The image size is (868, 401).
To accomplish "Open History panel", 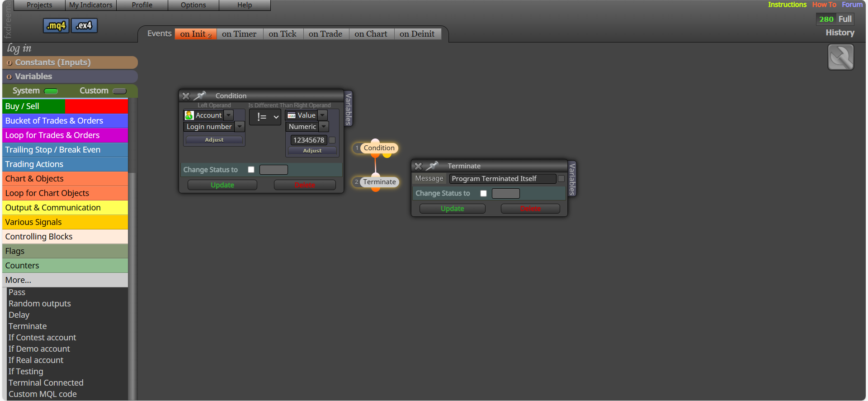I will coord(840,33).
